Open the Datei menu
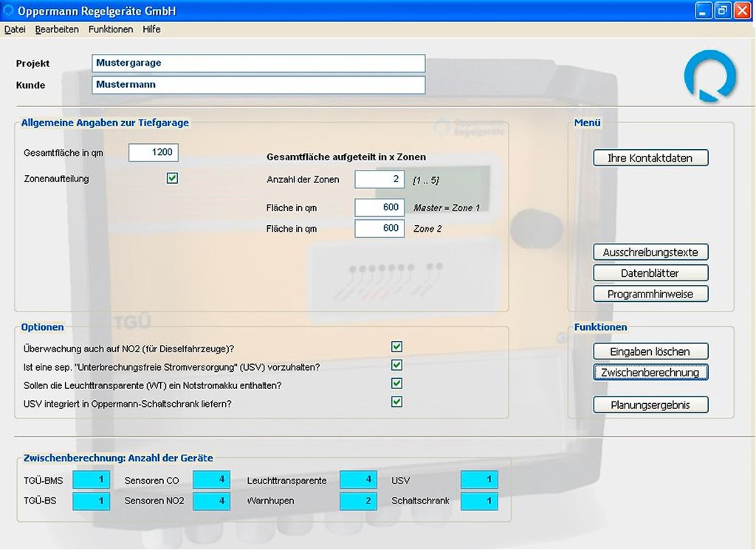 click(15, 30)
